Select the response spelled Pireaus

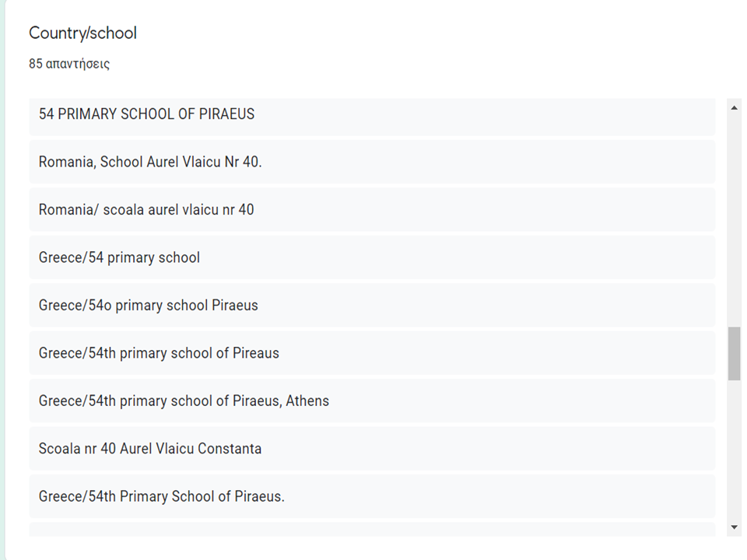[159, 353]
